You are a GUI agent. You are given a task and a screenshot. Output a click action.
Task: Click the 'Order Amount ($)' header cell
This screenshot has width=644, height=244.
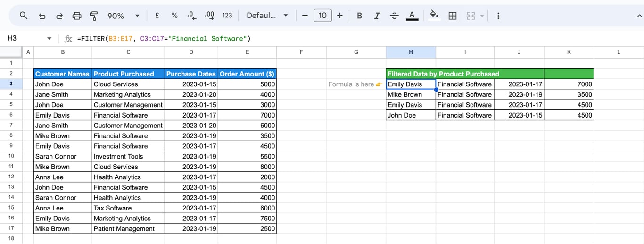(x=247, y=74)
